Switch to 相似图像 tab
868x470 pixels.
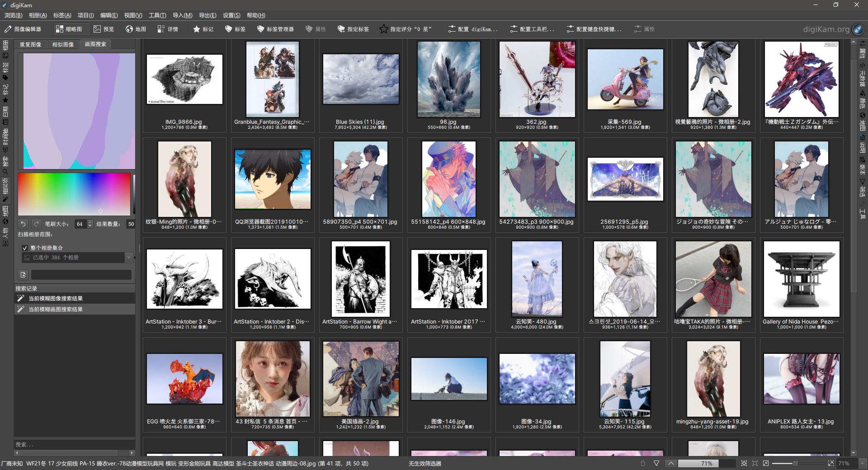(x=63, y=44)
